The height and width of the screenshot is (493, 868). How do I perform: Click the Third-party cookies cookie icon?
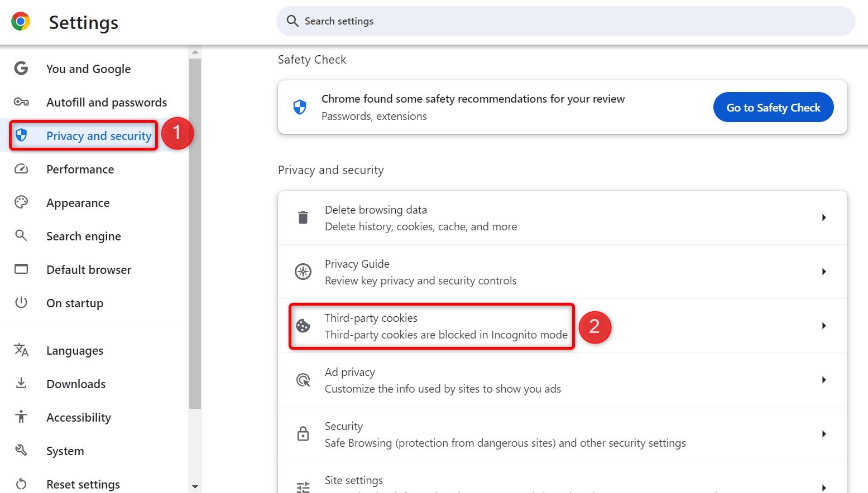coord(303,326)
